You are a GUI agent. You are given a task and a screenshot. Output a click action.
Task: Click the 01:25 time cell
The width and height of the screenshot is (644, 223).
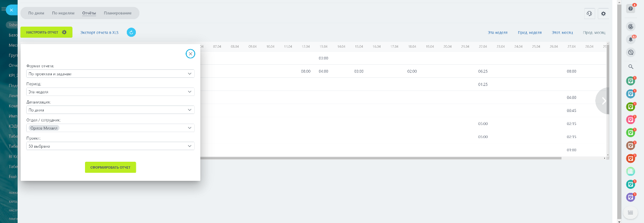click(483, 84)
